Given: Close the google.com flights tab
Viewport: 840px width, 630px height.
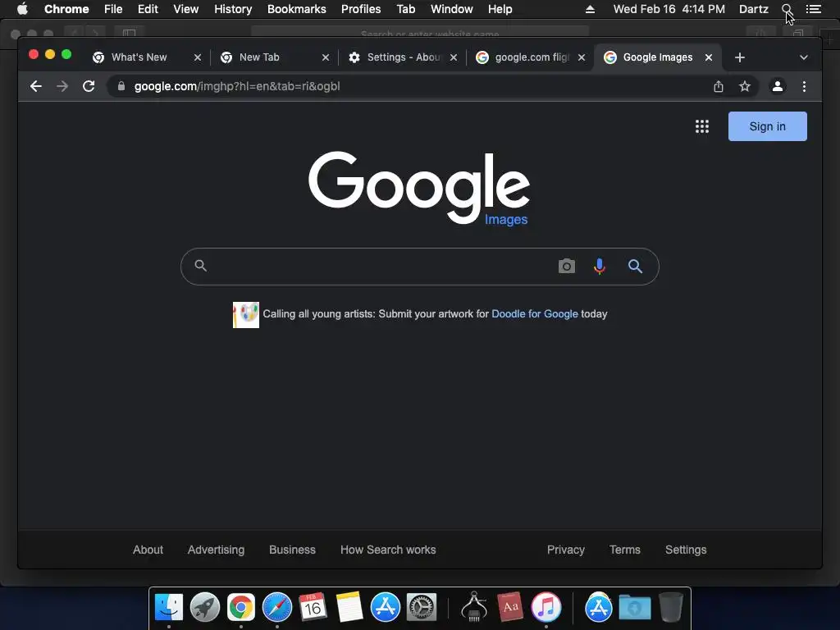Looking at the screenshot, I should [582, 57].
